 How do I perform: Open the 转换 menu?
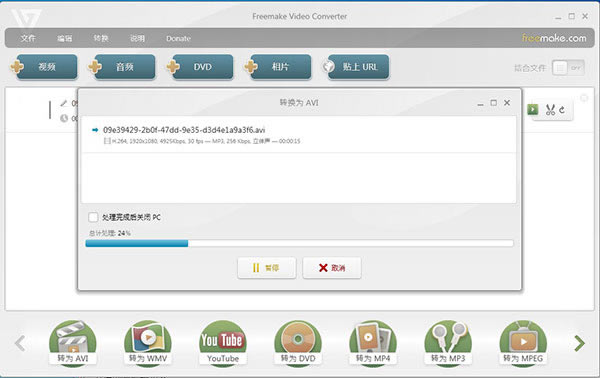tap(101, 38)
